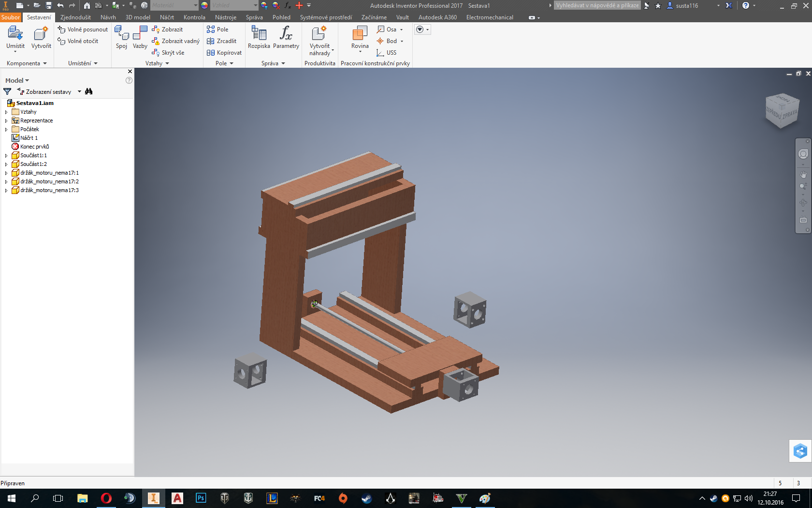Click Skrýt vše to hide relationships
This screenshot has height=508, width=812.
tap(168, 53)
